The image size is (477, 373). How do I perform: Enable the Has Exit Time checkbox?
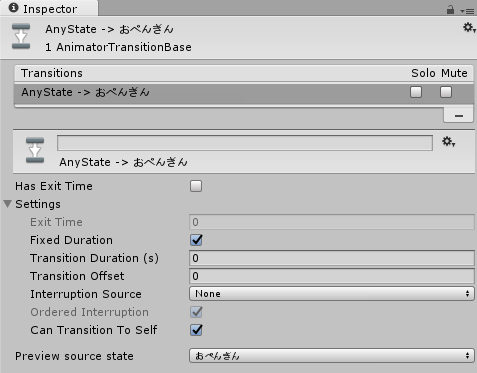pyautogui.click(x=196, y=186)
